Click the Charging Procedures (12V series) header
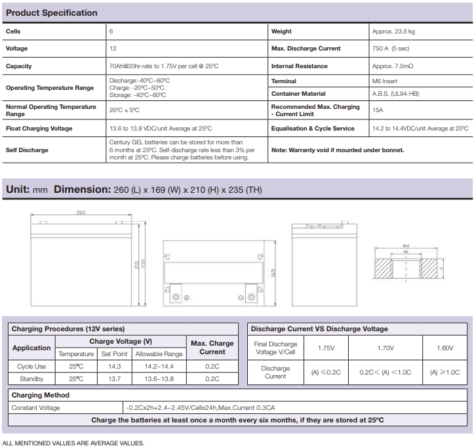The image size is (476, 448). (x=68, y=329)
